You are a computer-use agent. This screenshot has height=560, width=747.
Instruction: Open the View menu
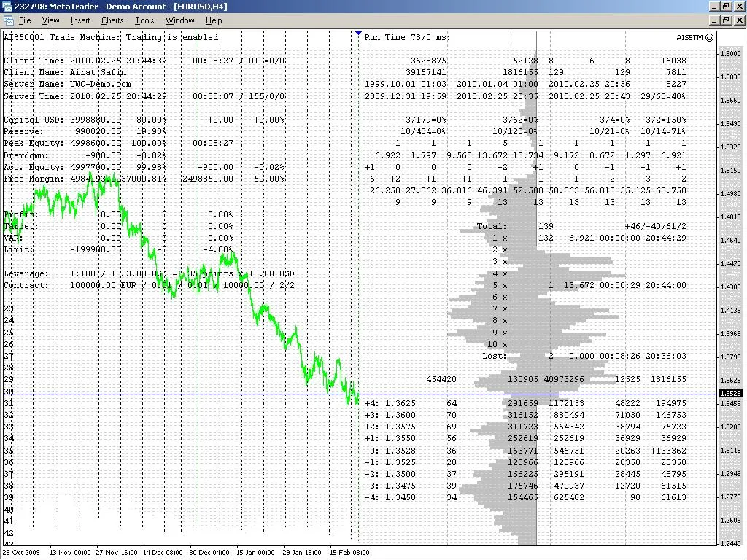[x=50, y=20]
